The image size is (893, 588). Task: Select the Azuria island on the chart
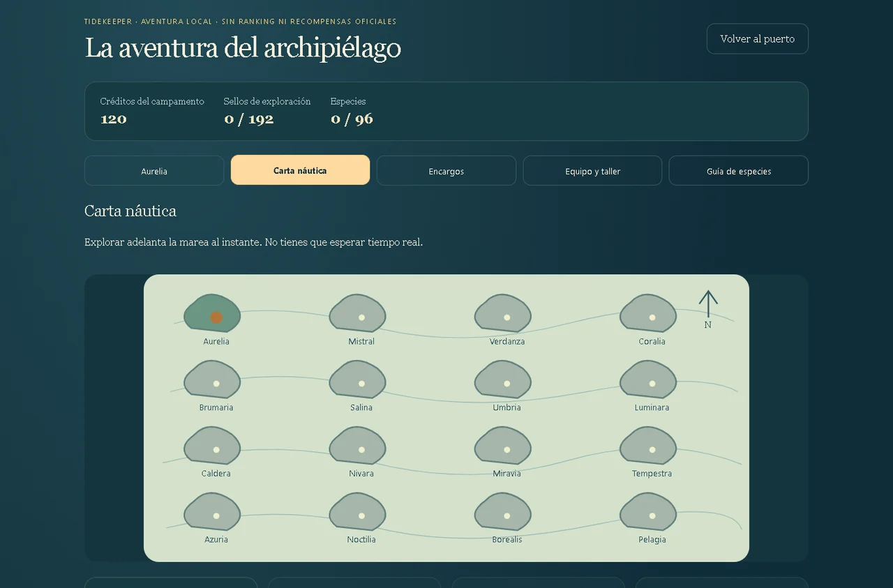click(x=212, y=512)
